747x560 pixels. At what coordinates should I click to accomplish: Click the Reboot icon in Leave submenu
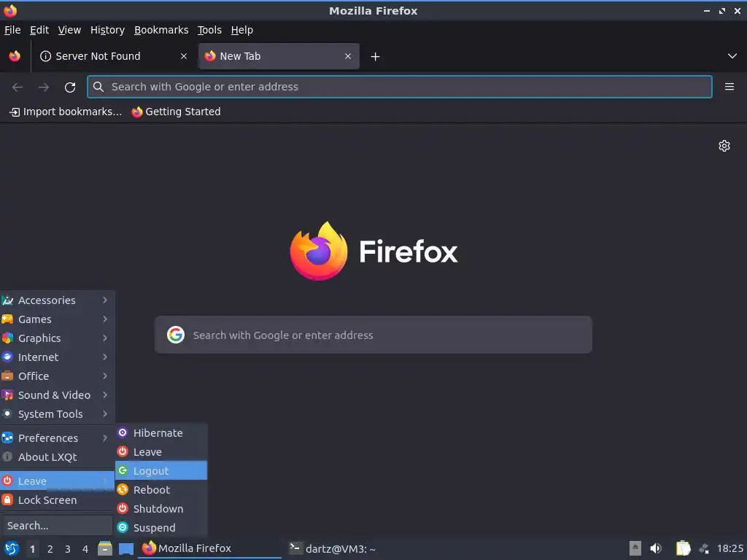pyautogui.click(x=123, y=489)
